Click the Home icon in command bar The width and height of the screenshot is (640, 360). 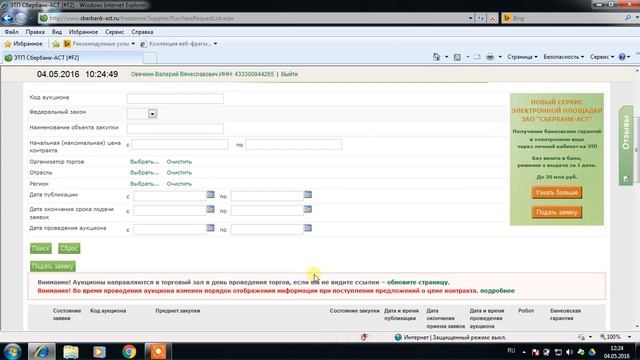click(436, 57)
